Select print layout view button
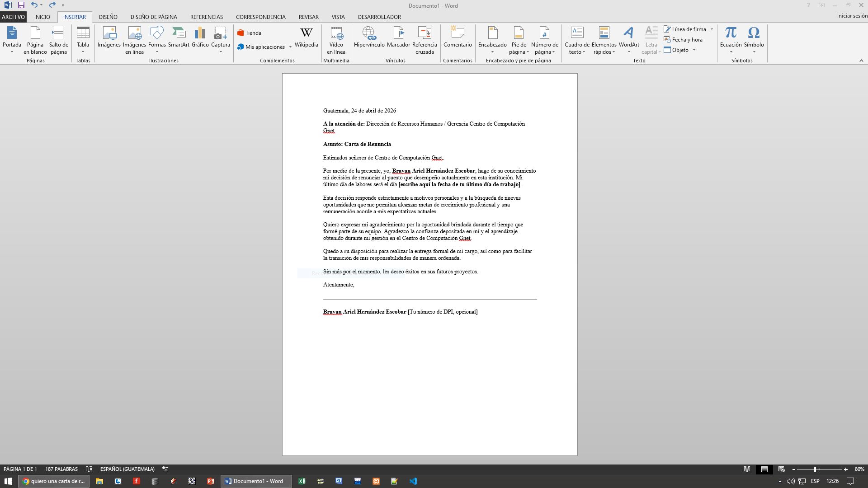 click(x=764, y=469)
